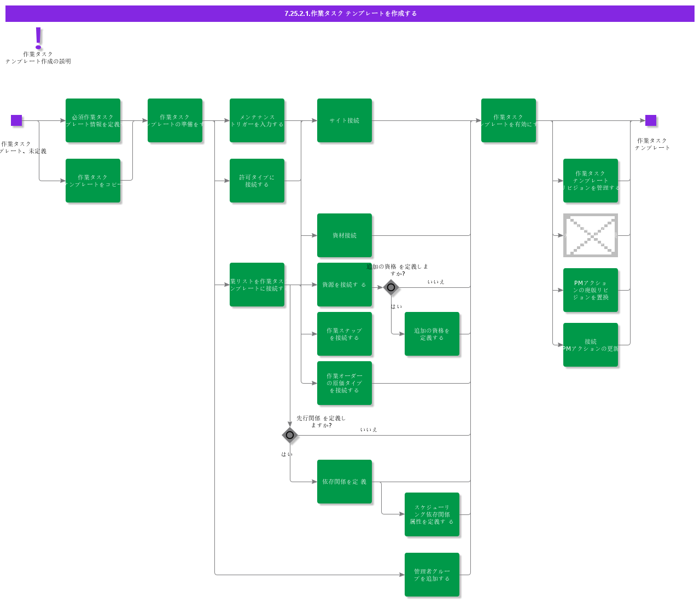
Task: Click the purple start event square
Action: (x=16, y=120)
